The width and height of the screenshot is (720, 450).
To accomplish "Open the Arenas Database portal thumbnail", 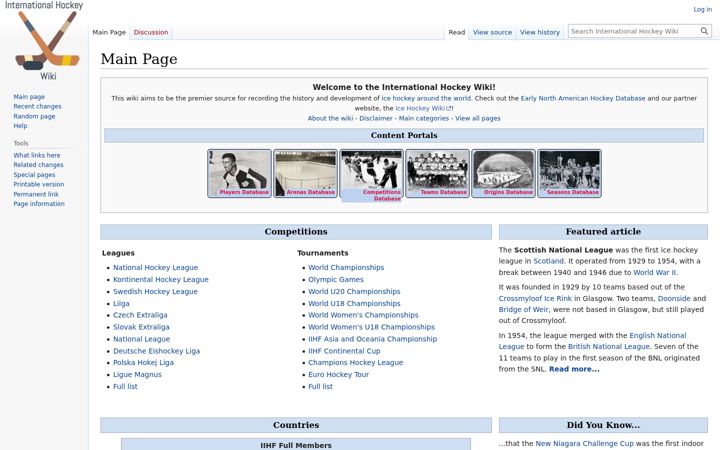I will [305, 173].
